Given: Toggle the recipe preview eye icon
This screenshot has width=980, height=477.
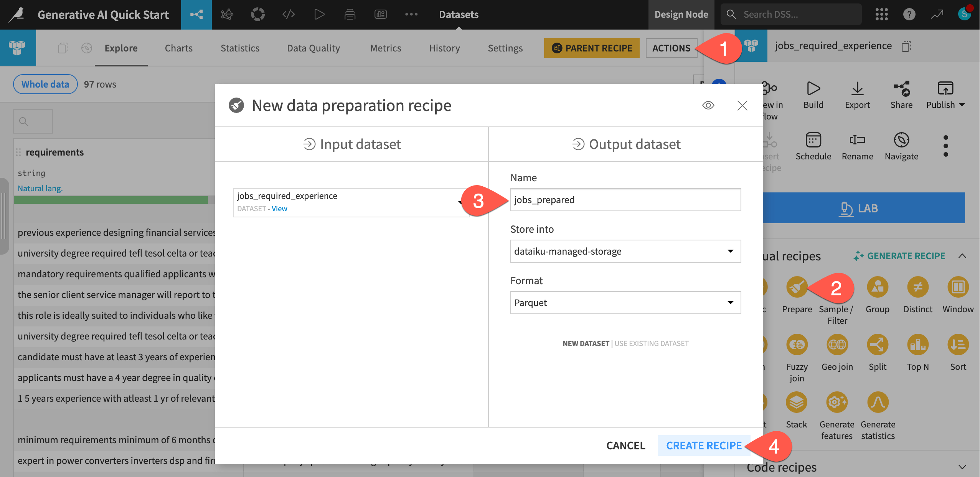Looking at the screenshot, I should click(708, 105).
